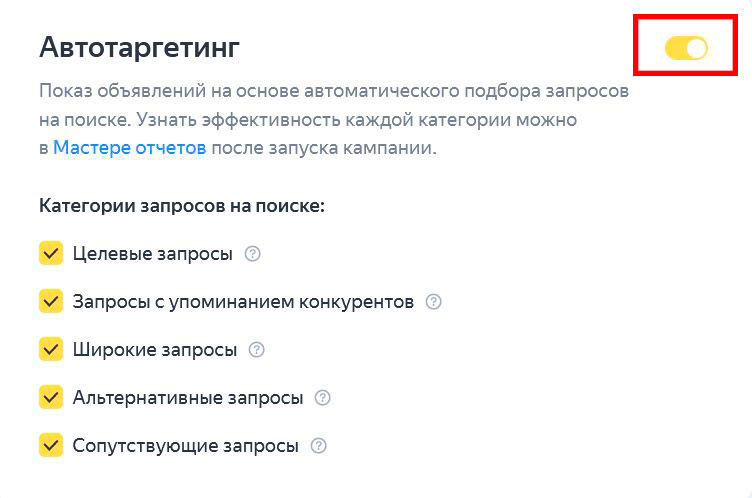Screen dimensions: 752x498
Task: Click the Целевые запросы label text
Action: pyautogui.click(x=153, y=254)
